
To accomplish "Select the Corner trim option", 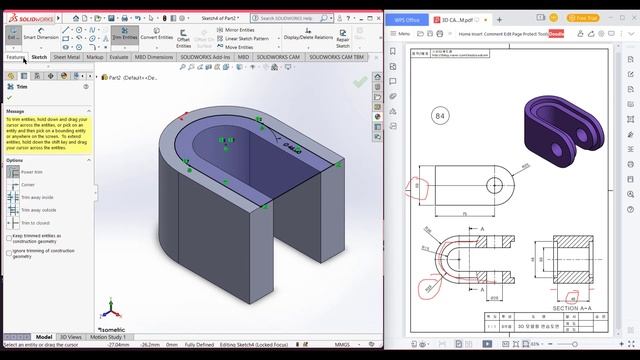I will coord(21,185).
